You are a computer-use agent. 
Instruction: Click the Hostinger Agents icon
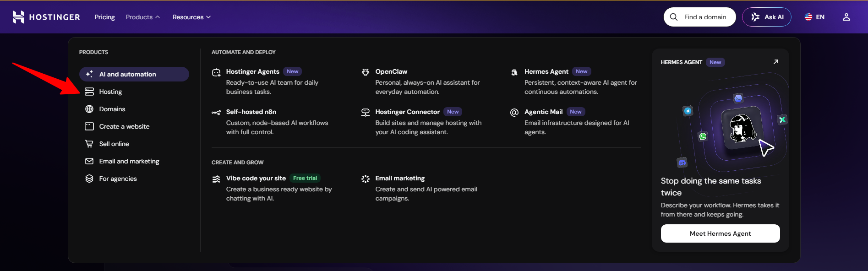[x=216, y=72]
